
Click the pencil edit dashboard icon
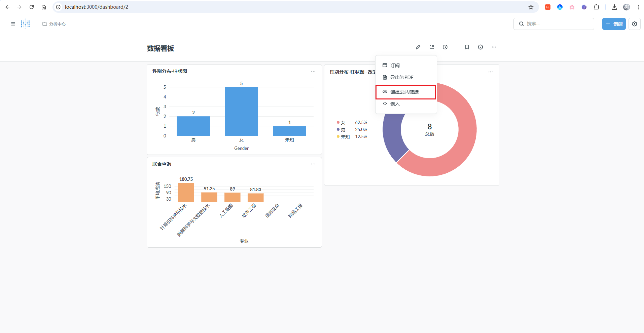pos(418,47)
